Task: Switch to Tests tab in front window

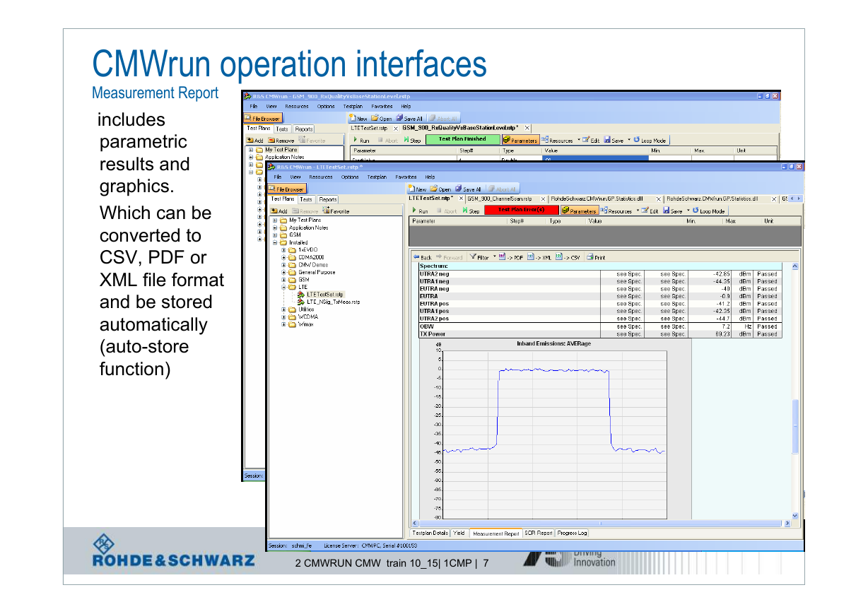Action: tap(307, 199)
